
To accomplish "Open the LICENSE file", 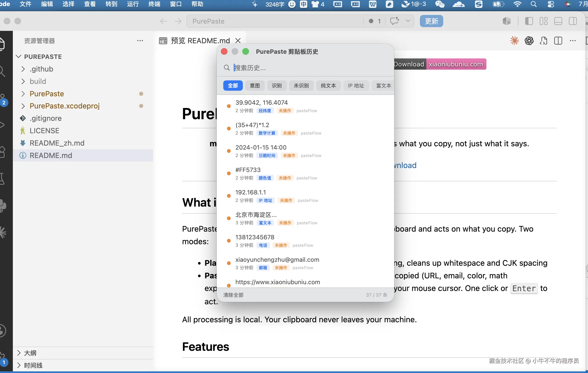I will tap(83, 130).
